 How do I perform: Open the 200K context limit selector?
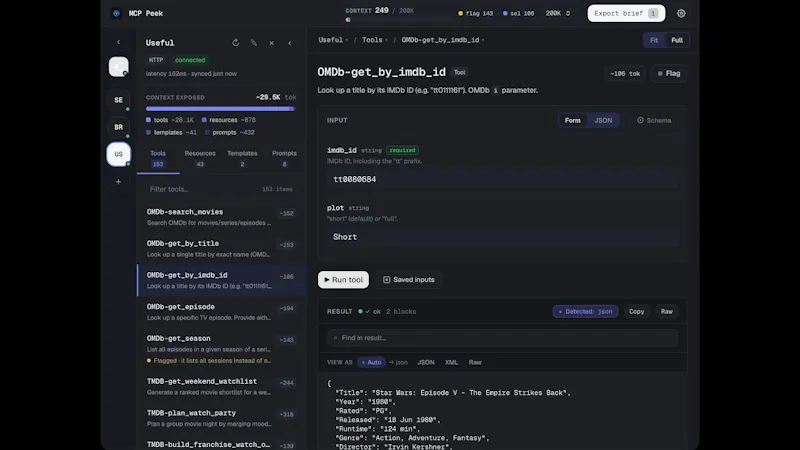[x=558, y=13]
